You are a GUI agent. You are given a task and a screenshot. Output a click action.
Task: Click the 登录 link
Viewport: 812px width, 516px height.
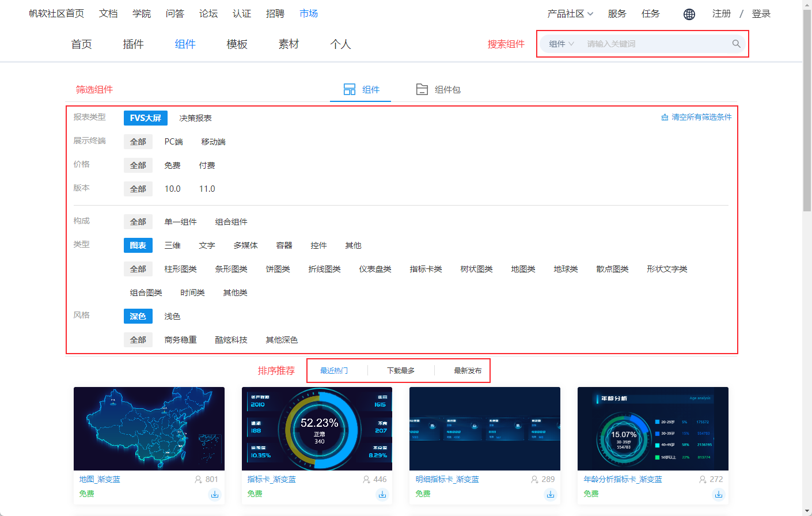pyautogui.click(x=761, y=14)
